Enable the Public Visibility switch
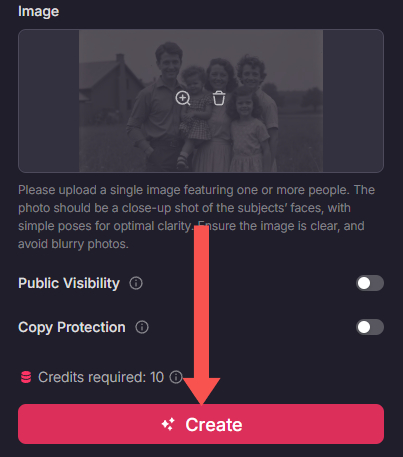 coord(370,283)
